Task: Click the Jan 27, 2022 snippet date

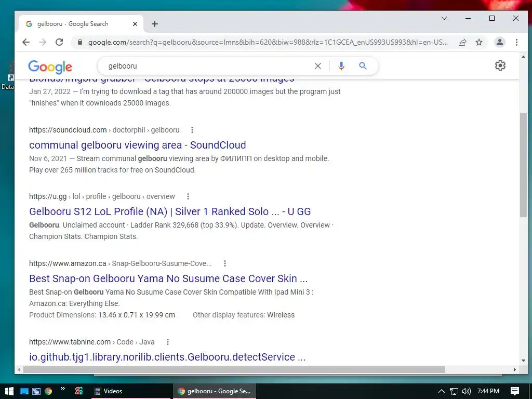Action: pos(50,91)
